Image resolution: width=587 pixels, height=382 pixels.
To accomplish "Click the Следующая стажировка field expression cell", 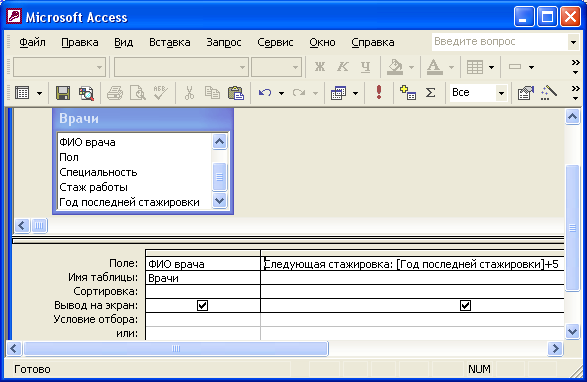I will click(412, 264).
